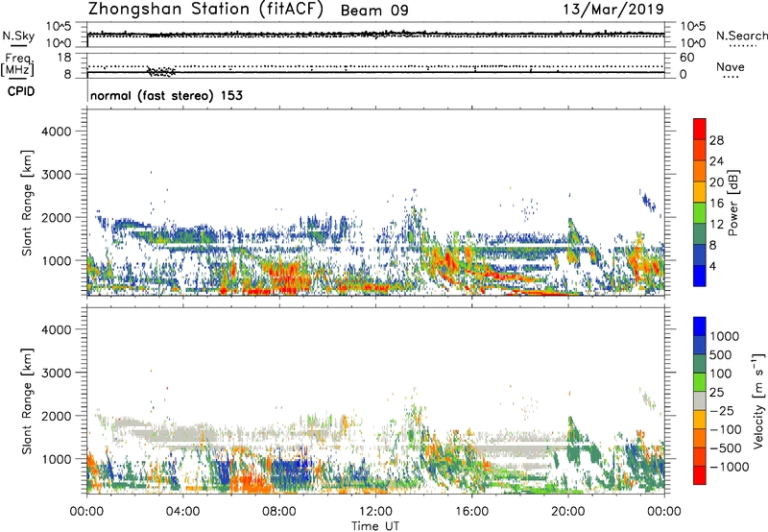Click the '4' power colorbar tick
Viewport: 768px width, 532px height.
pyautogui.click(x=712, y=267)
